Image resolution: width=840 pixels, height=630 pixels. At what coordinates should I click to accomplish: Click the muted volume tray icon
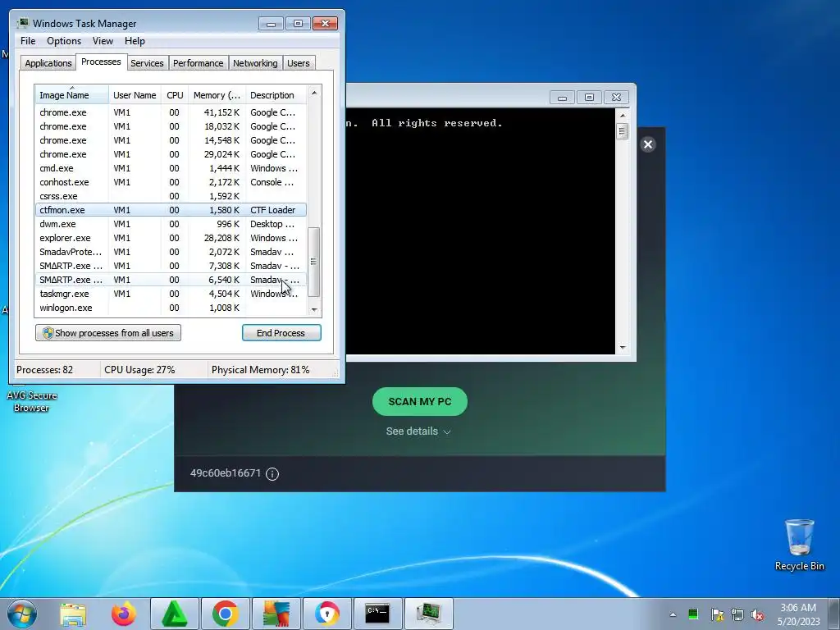click(757, 614)
